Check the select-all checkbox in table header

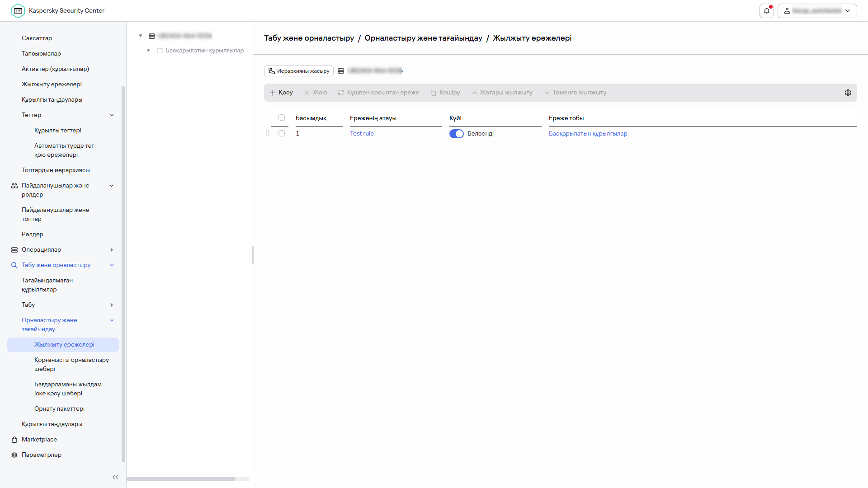[282, 117]
